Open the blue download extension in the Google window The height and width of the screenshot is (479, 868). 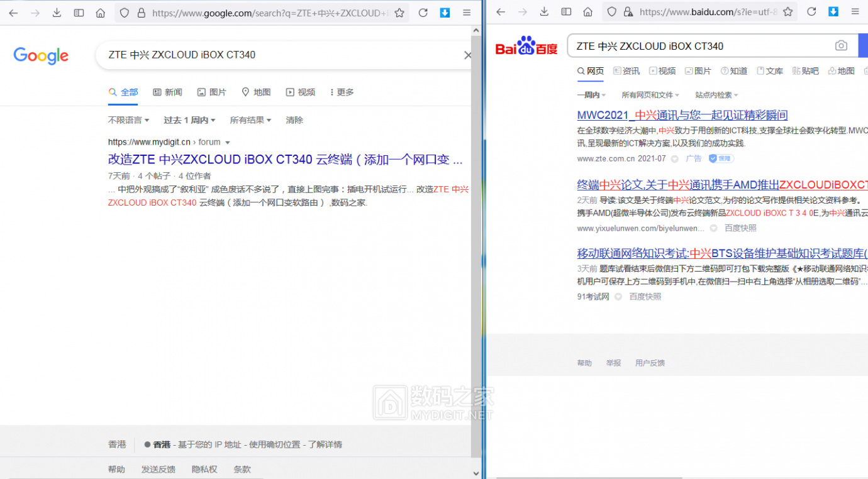pyautogui.click(x=445, y=13)
